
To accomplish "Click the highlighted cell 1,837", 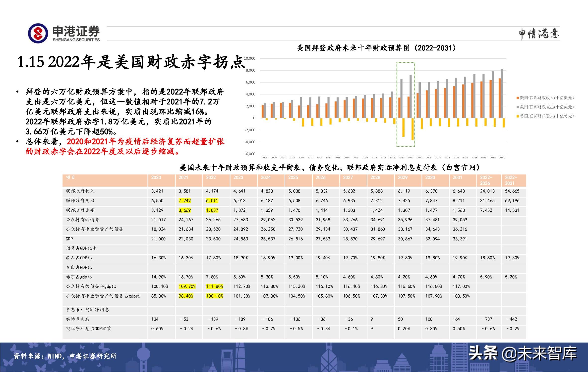I will 212,210.
